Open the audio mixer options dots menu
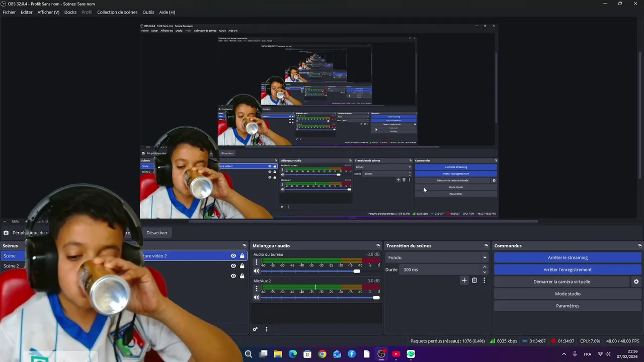Image resolution: width=644 pixels, height=362 pixels. (x=267, y=329)
